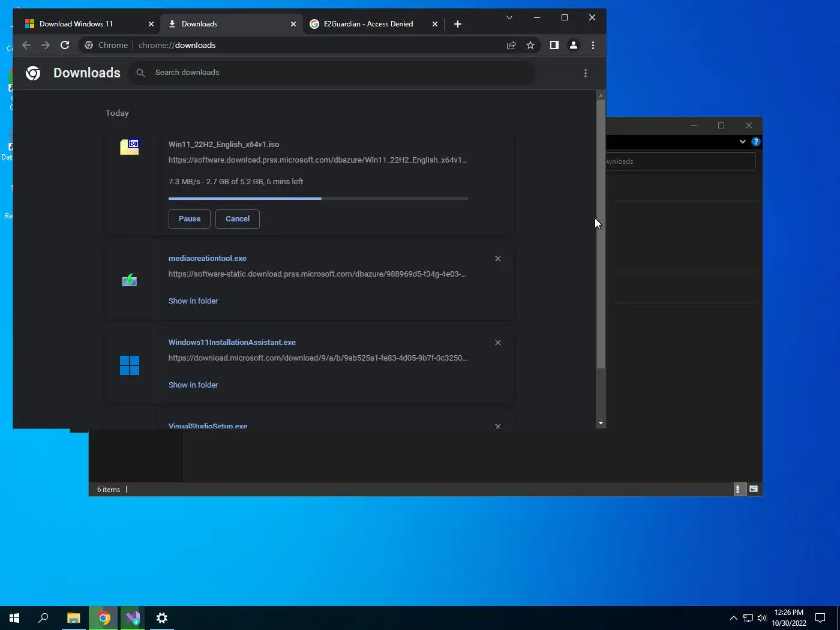Show hidden system tray icons
840x630 pixels.
(x=733, y=618)
